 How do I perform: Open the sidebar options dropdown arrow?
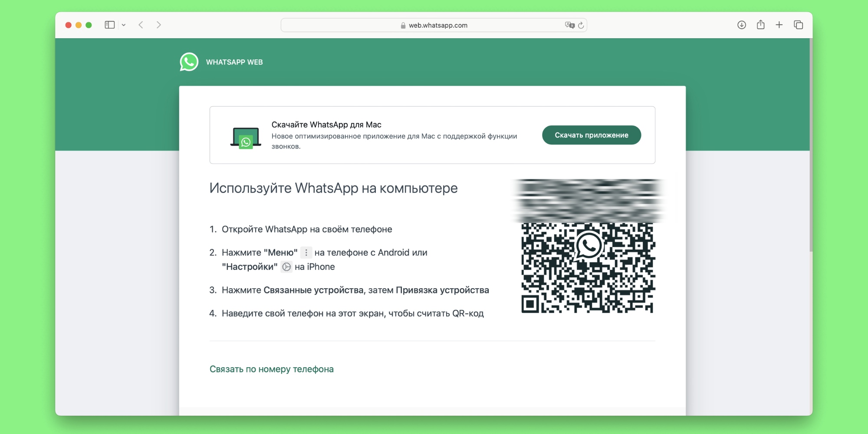pyautogui.click(x=124, y=25)
